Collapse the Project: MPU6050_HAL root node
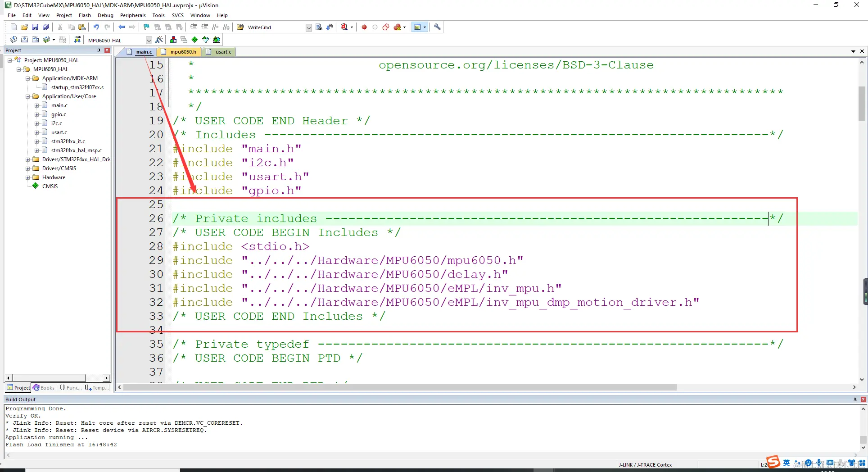 point(9,60)
